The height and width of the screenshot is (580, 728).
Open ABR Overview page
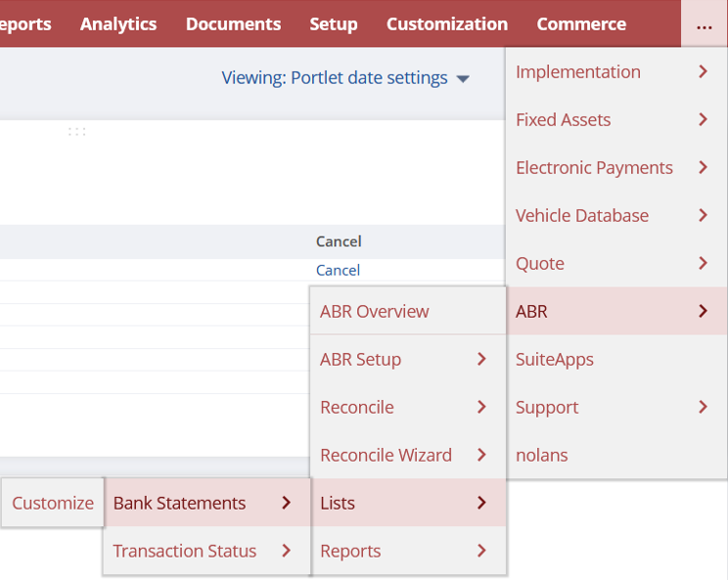coord(375,312)
